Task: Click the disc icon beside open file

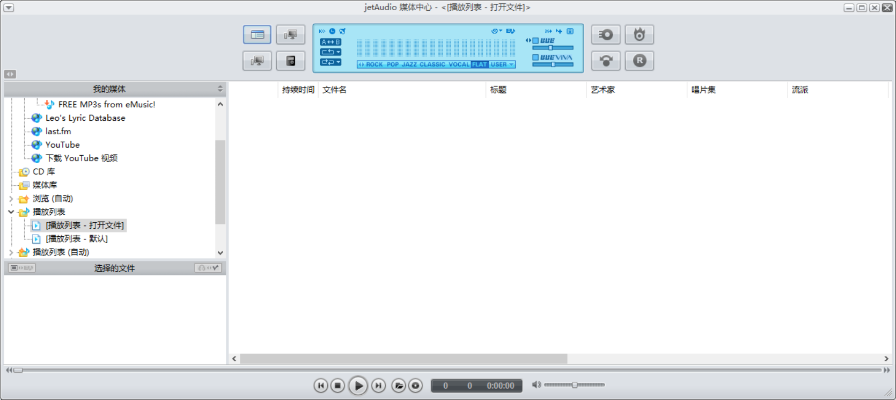Action: 414,385
